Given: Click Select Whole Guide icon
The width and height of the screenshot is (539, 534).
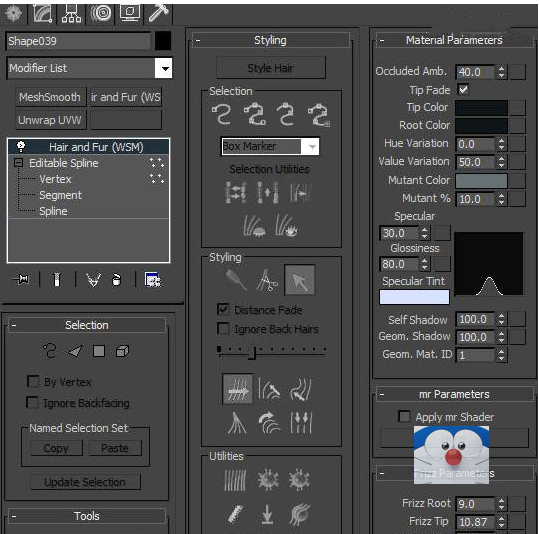Looking at the screenshot, I should coord(255,114).
